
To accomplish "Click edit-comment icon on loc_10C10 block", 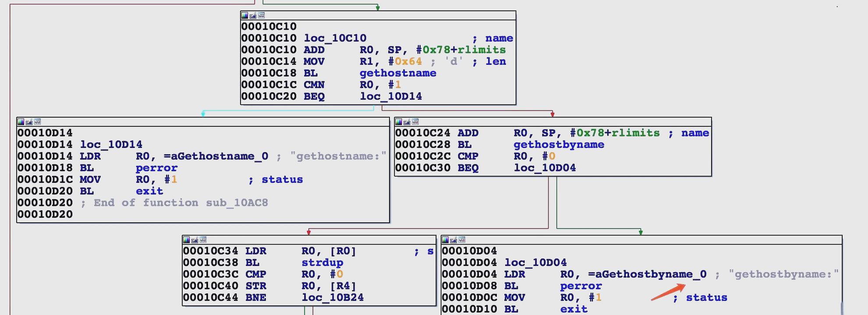I will [x=253, y=15].
